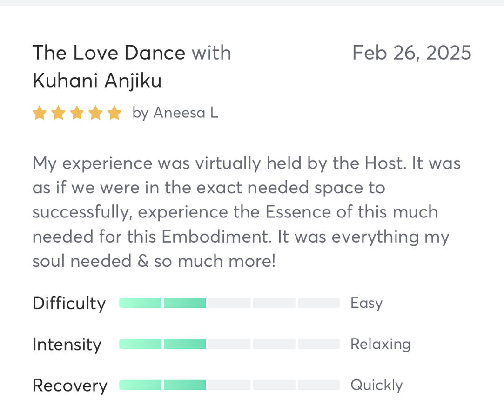Click the Recovery label
Viewport: 504px width, 420px height.
70,386
